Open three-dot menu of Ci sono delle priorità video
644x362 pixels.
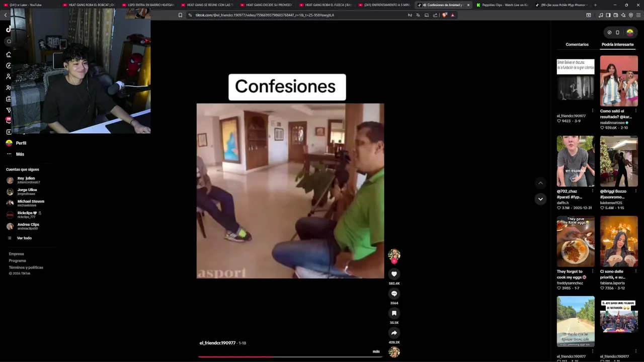(636, 271)
